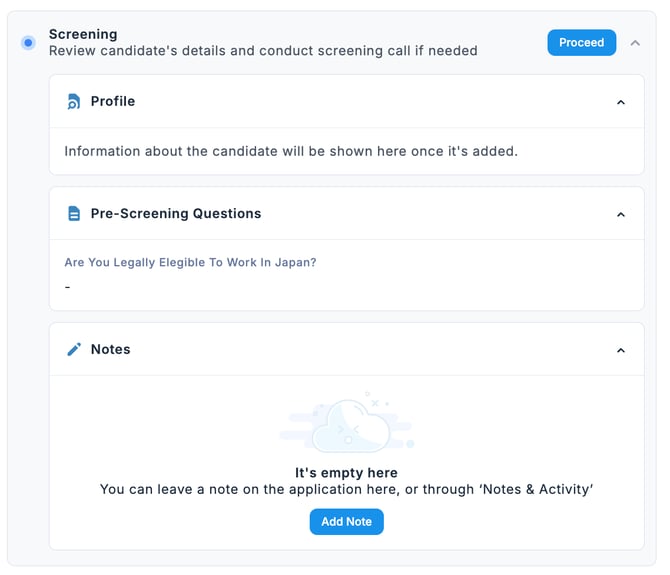The height and width of the screenshot is (575, 670).
Task: Click the empty cloud illustration
Action: (346, 424)
